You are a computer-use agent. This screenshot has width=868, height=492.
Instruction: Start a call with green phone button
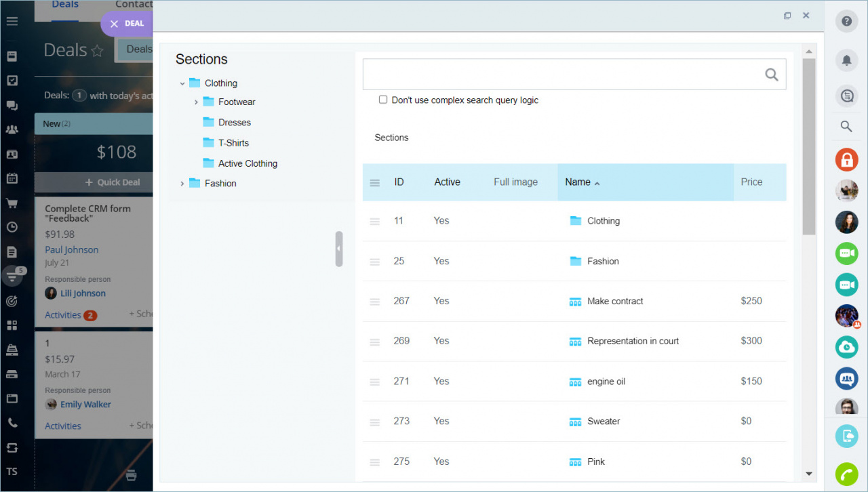(x=846, y=474)
